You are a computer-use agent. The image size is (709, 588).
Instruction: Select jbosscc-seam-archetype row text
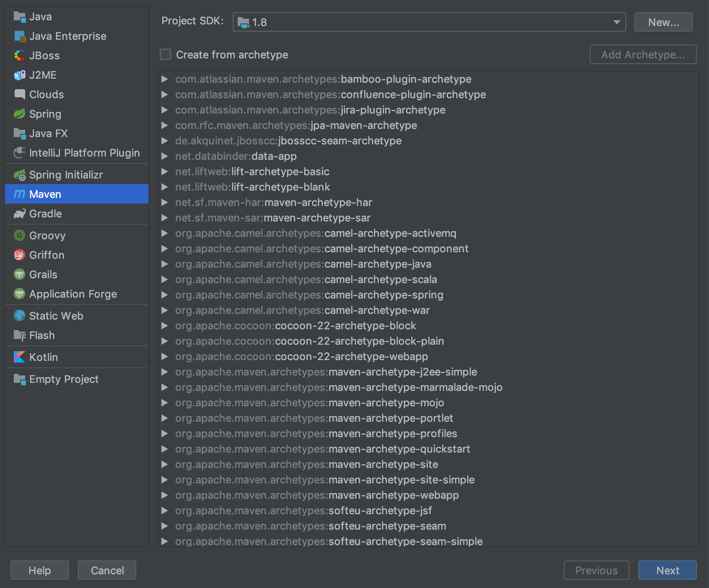click(x=288, y=141)
